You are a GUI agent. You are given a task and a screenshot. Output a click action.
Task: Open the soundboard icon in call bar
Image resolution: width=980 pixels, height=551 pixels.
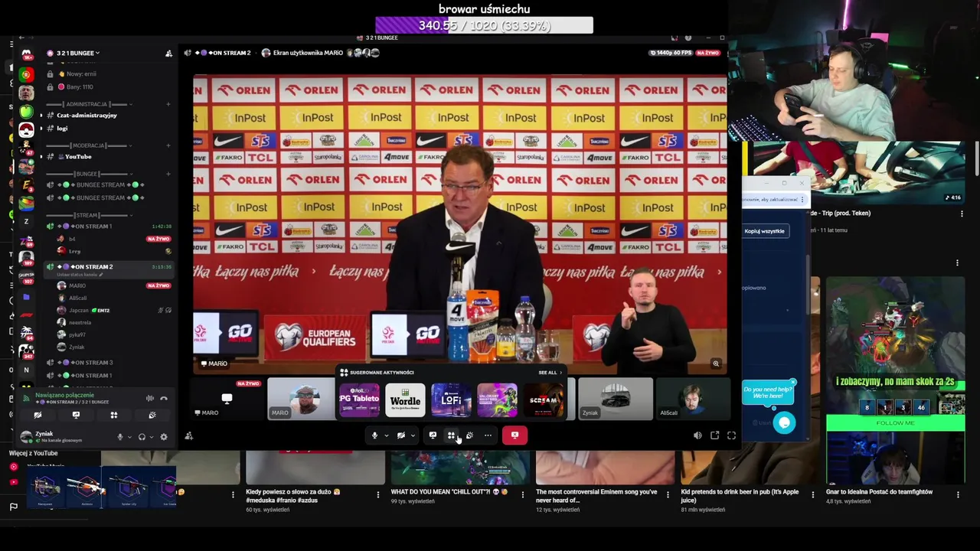(x=469, y=435)
